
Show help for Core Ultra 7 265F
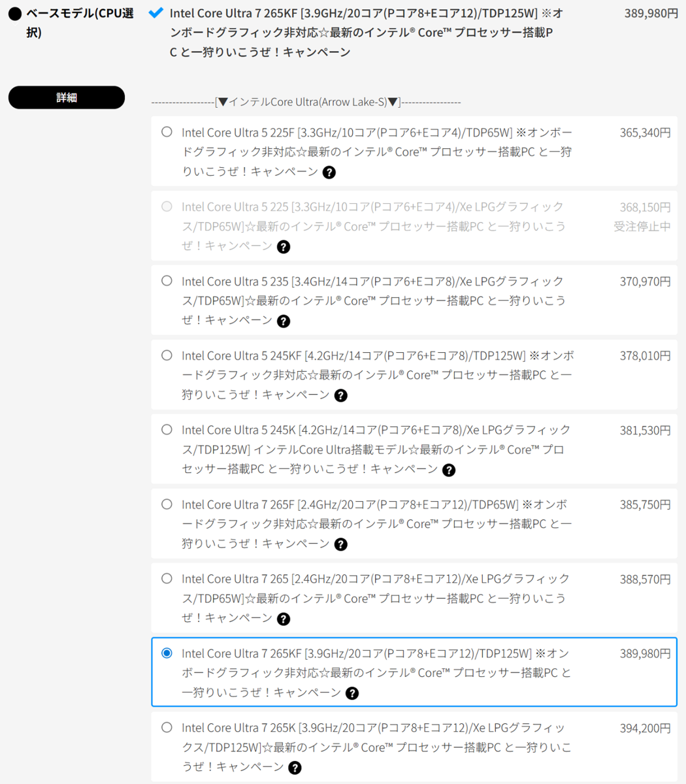click(340, 545)
